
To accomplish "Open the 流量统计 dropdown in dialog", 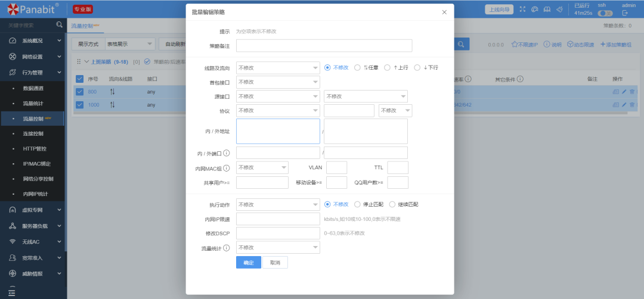I will click(278, 247).
